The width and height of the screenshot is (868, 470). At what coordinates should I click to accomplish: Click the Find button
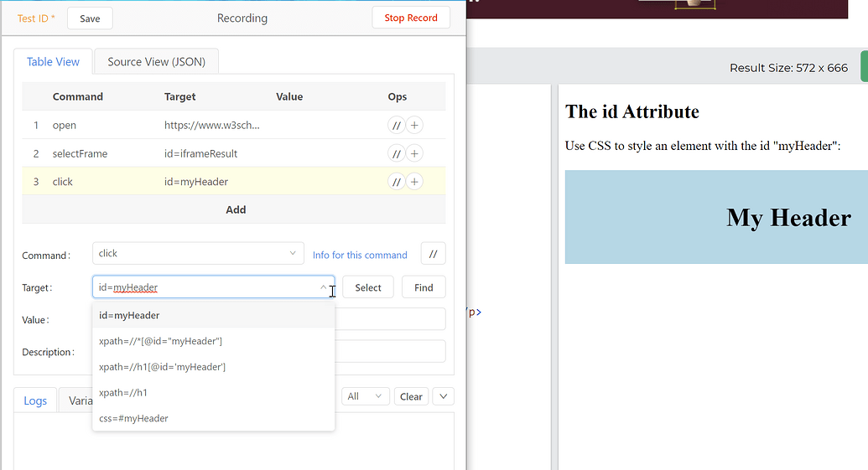pos(424,287)
